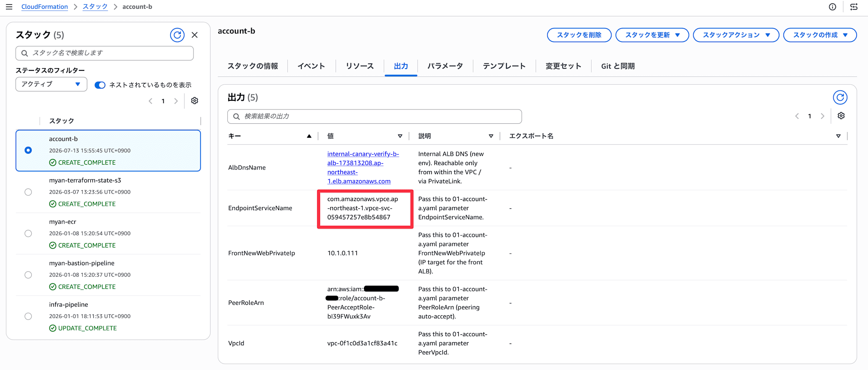Expand the スタックを更新 dropdown button
Image resolution: width=868 pixels, height=370 pixels.
pyautogui.click(x=652, y=35)
